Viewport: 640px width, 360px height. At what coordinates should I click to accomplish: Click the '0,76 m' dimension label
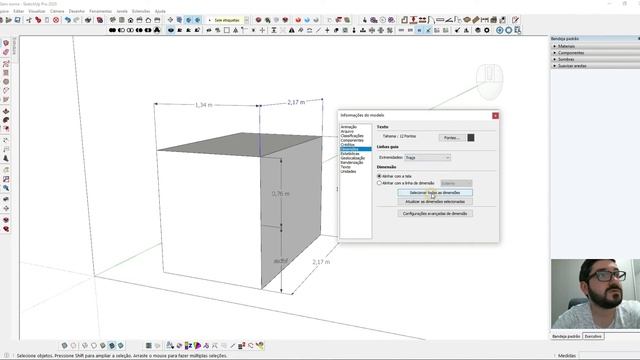280,193
